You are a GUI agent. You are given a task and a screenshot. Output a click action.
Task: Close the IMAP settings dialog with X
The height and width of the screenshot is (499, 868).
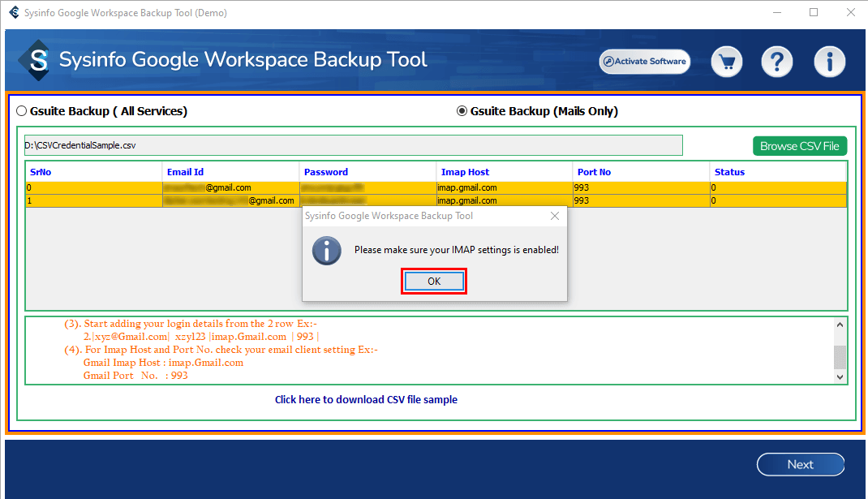click(555, 216)
